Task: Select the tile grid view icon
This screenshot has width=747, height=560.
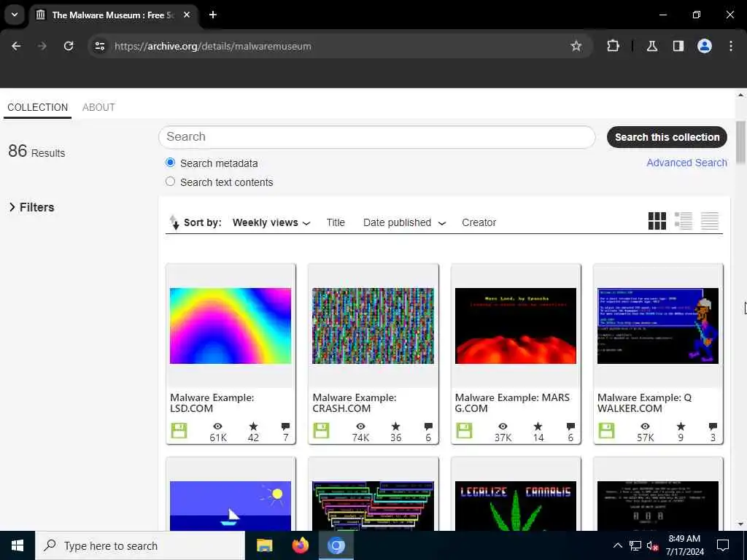Action: point(657,221)
